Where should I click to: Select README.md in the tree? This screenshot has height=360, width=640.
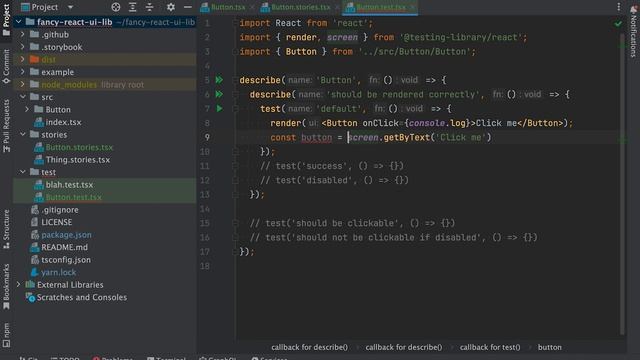64,247
